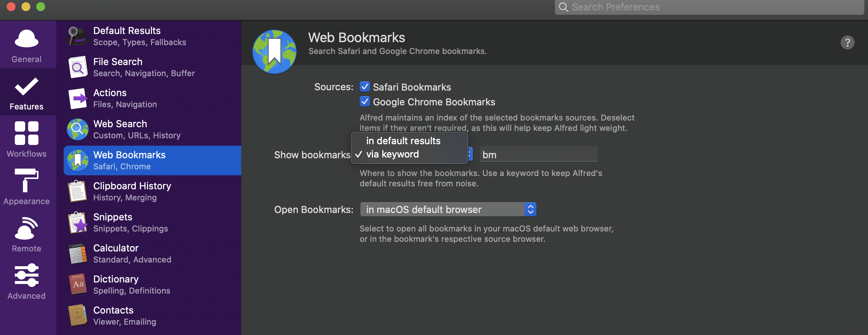Toggle Google Chrome Bookmarks checkbox
Image resolution: width=868 pixels, height=335 pixels.
click(x=365, y=102)
